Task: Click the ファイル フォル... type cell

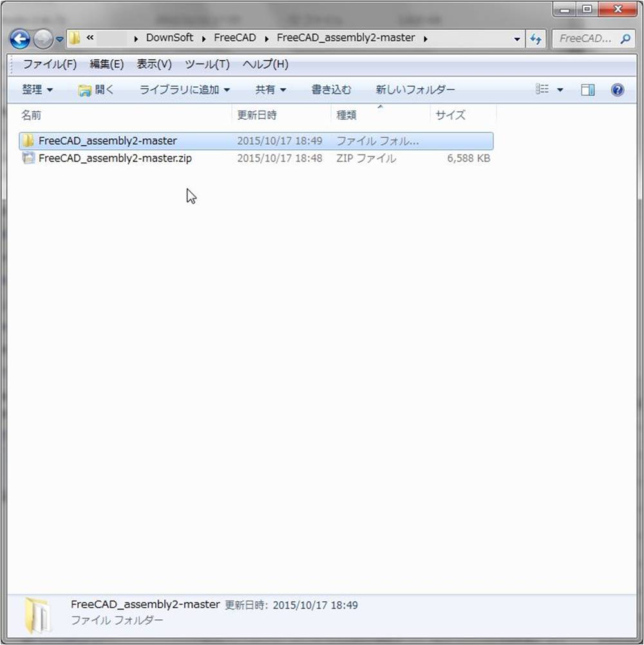Action: pyautogui.click(x=378, y=141)
